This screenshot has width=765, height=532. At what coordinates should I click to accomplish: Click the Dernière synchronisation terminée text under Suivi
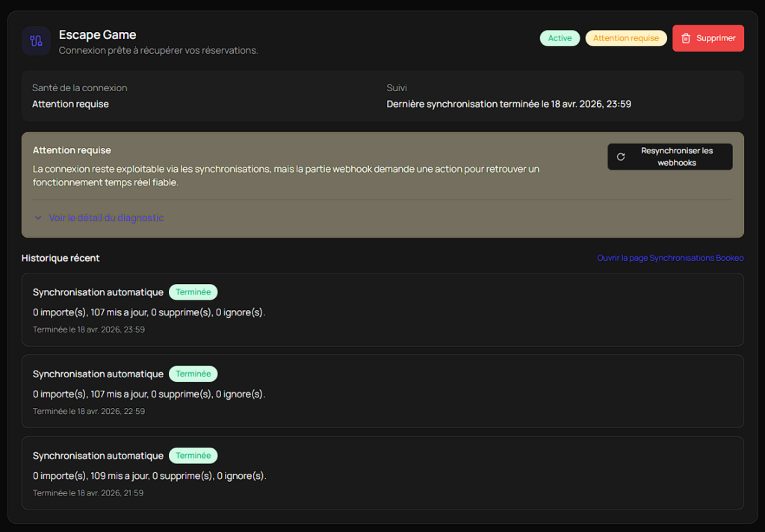[508, 104]
